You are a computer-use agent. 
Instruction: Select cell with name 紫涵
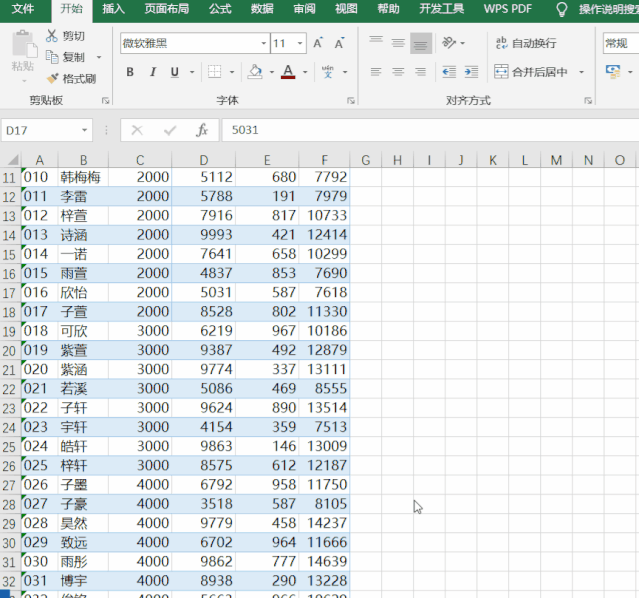(x=83, y=369)
